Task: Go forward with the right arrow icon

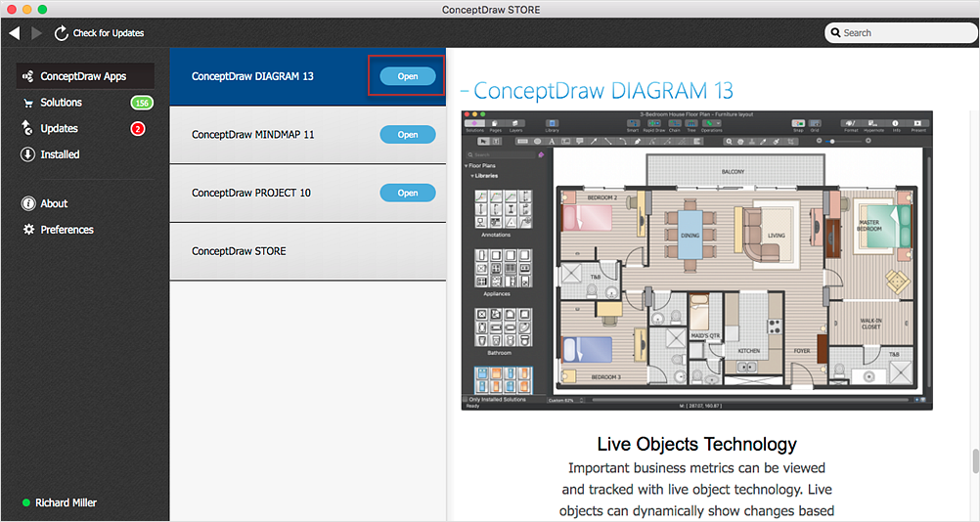Action: (x=36, y=33)
